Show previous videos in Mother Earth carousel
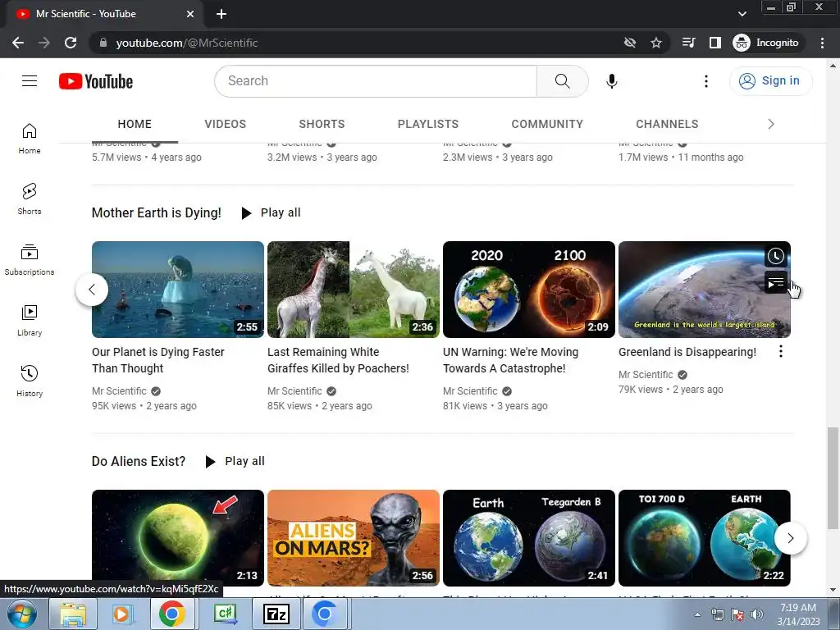The width and height of the screenshot is (840, 630). [x=92, y=290]
